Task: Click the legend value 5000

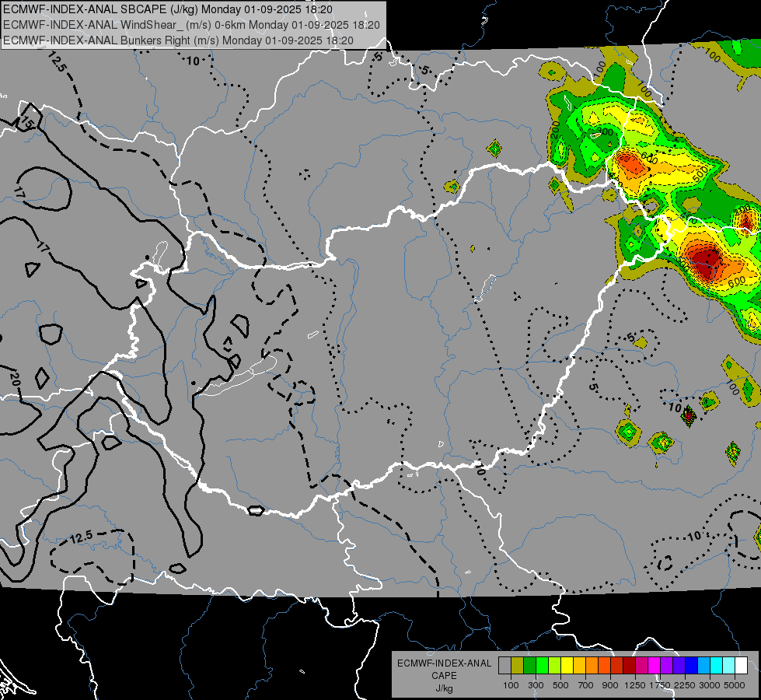Action: 735,685
